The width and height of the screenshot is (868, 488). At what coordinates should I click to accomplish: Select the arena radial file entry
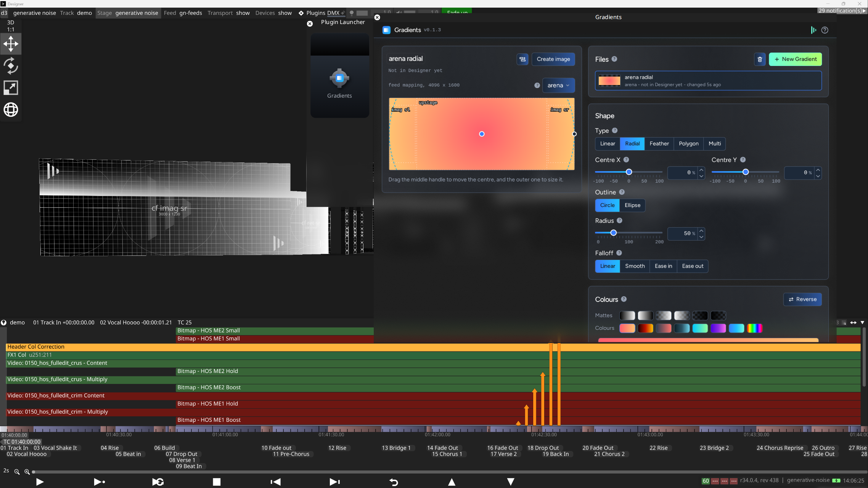(708, 81)
